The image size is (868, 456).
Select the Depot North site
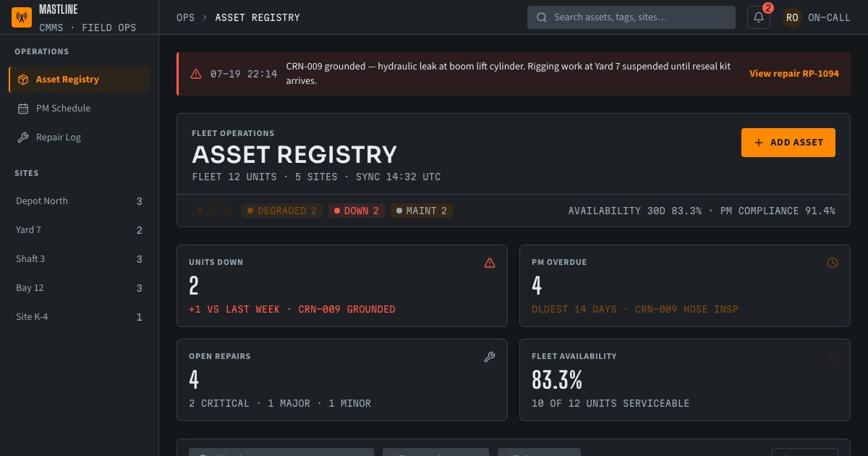(x=79, y=201)
